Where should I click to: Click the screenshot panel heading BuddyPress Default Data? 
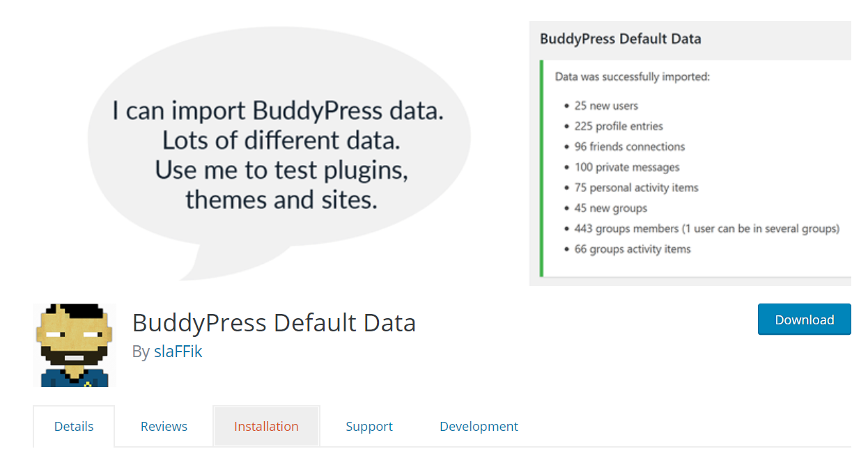(620, 39)
